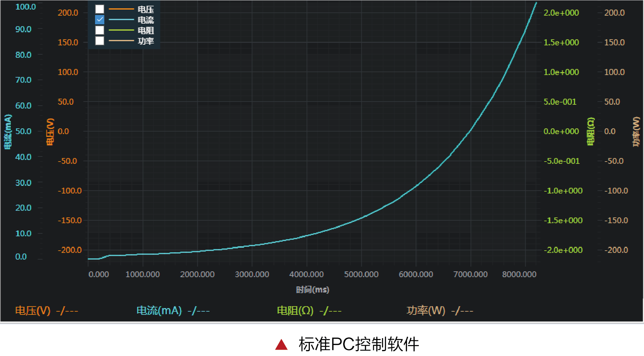This screenshot has width=644, height=356.
Task: Click the tan 功率 legend line swatch
Action: [121, 41]
